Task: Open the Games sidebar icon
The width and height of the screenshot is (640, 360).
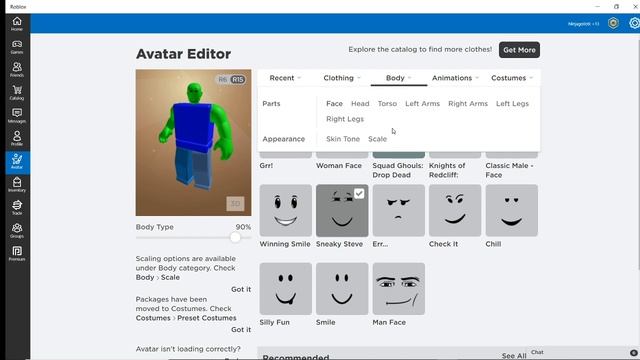Action: [17, 47]
